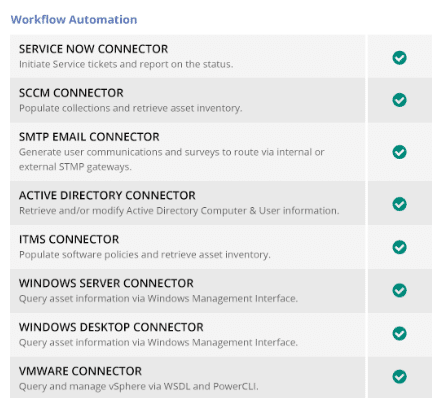432x398 pixels.
Task: Select the Workflow Automation heading
Action: click(74, 20)
